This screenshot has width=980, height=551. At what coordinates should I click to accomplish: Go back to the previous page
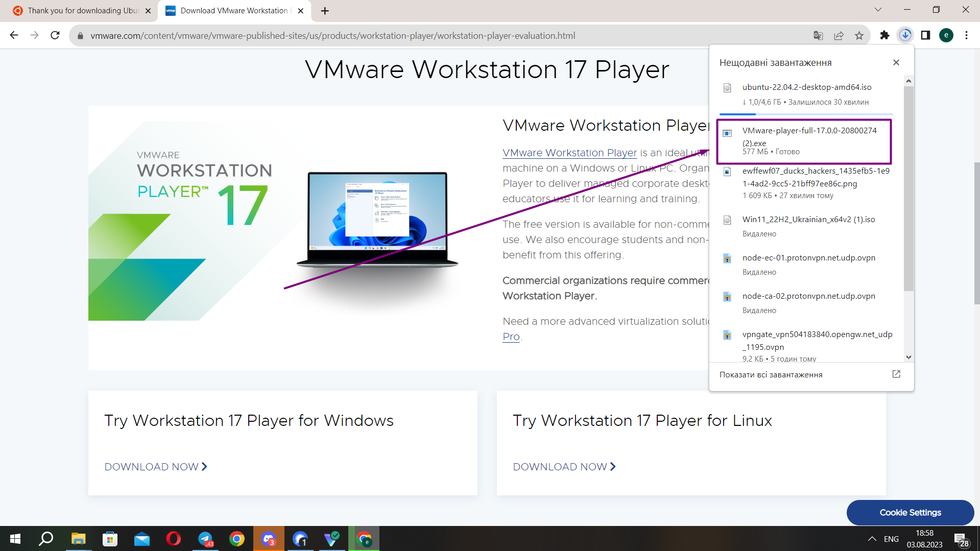[14, 35]
